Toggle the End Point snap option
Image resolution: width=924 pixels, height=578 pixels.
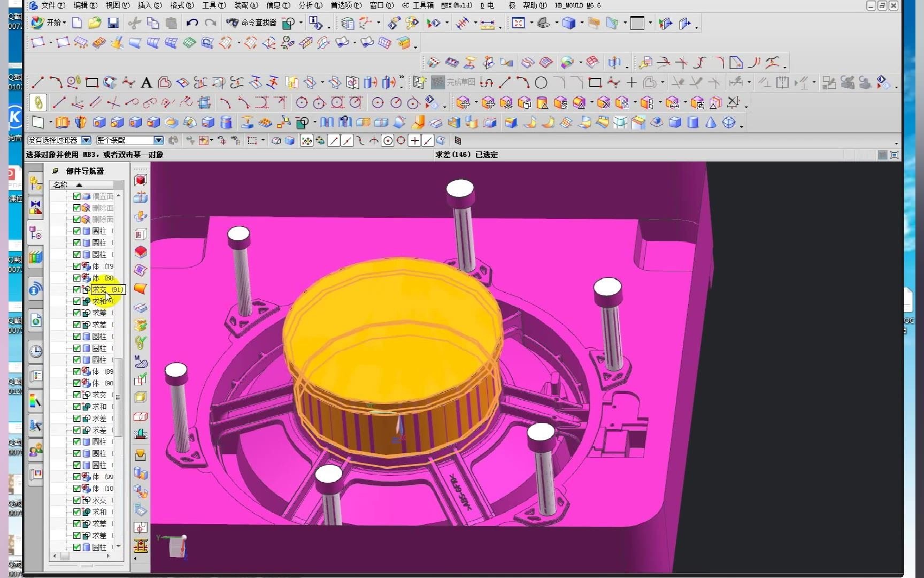(x=334, y=141)
